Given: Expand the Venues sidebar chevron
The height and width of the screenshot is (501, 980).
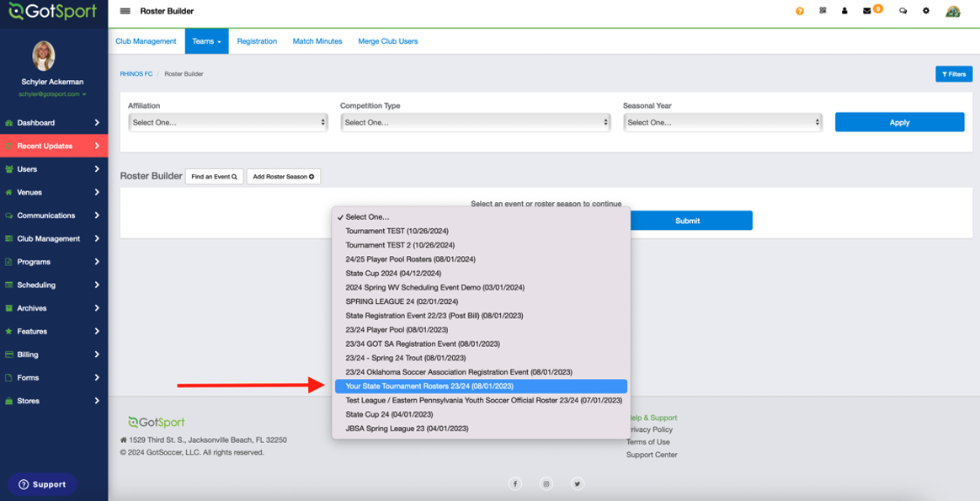Looking at the screenshot, I should tap(97, 193).
